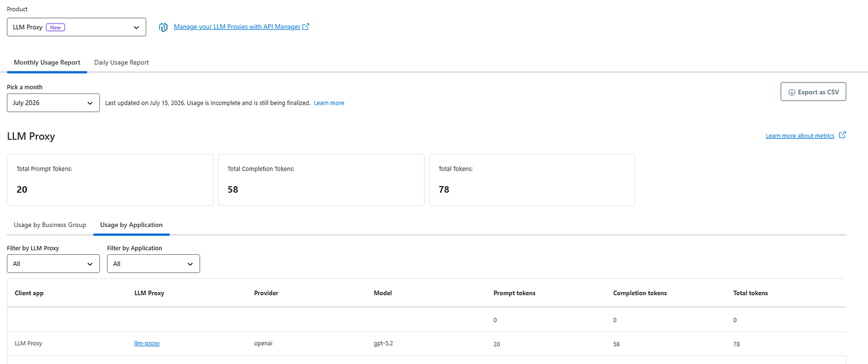Open the Product dropdown showing LLM Proxy
The width and height of the screenshot is (868, 364).
coord(76,27)
